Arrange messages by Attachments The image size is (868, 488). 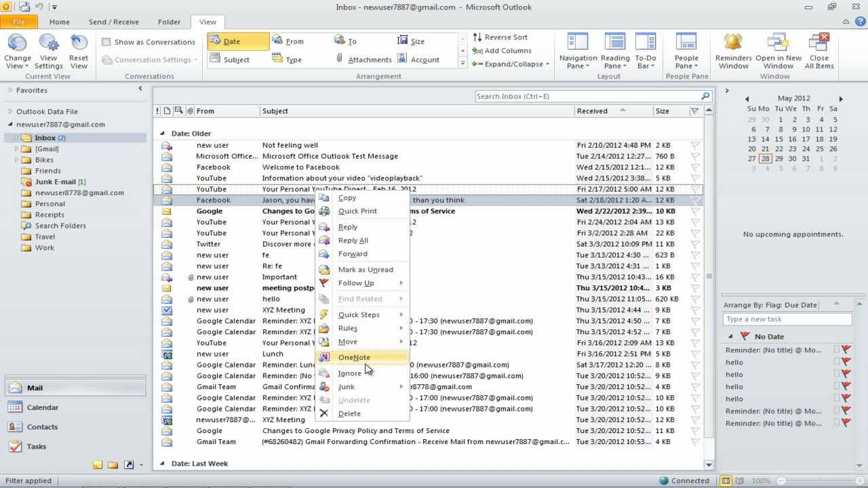(363, 60)
